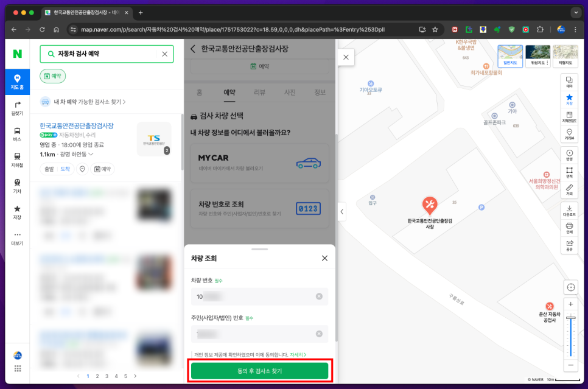Image resolution: width=588 pixels, height=389 pixels.
Task: Click the 차량 번호 input field
Action: (259, 296)
